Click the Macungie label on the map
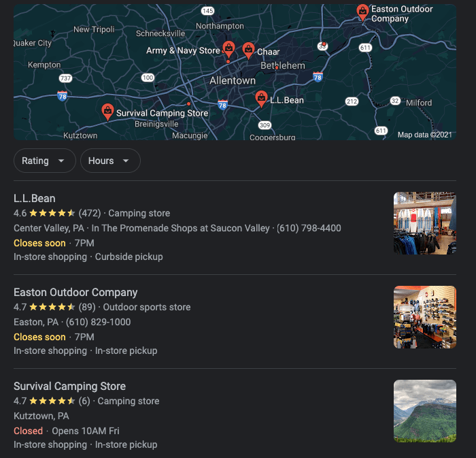Viewport: 476px width, 458px height. pyautogui.click(x=190, y=135)
